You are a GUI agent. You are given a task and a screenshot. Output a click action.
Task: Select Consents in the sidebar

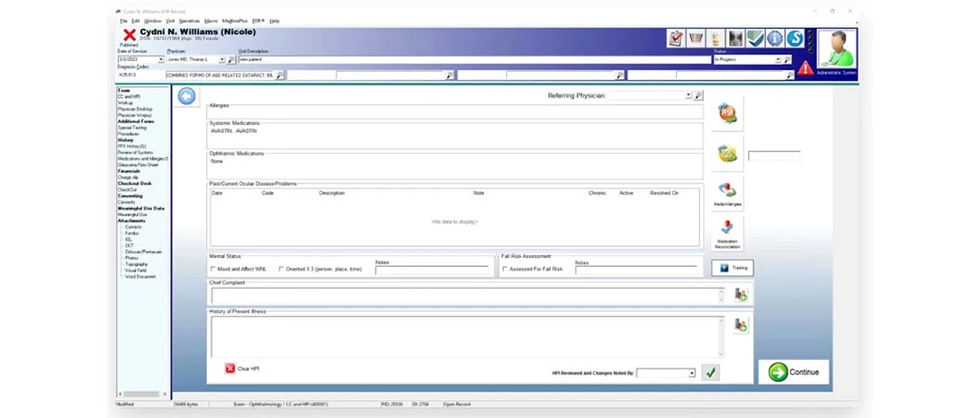126,202
